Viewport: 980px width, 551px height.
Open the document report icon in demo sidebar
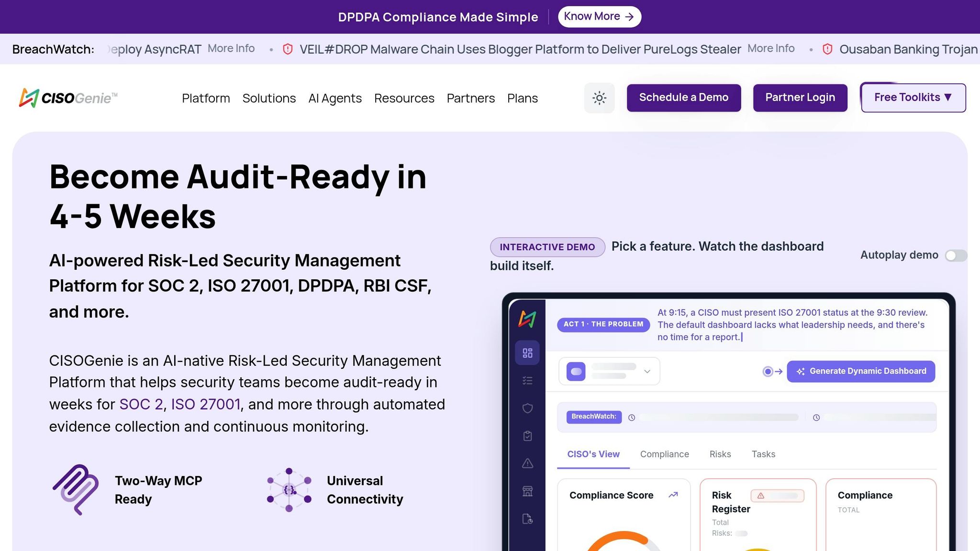pyautogui.click(x=527, y=519)
